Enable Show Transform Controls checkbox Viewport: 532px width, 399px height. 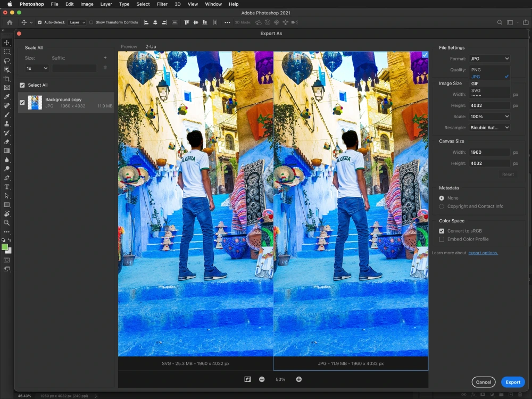91,22
